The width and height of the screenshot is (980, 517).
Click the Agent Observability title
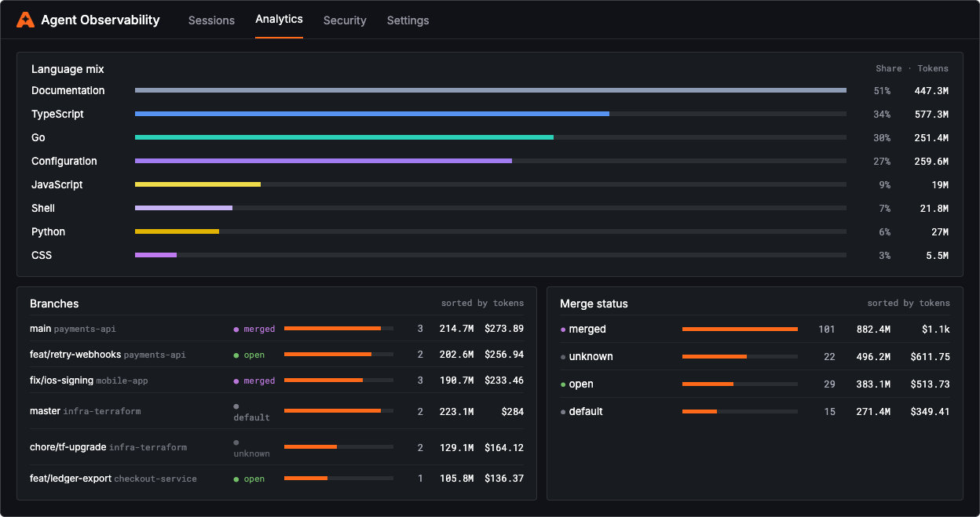click(100, 20)
